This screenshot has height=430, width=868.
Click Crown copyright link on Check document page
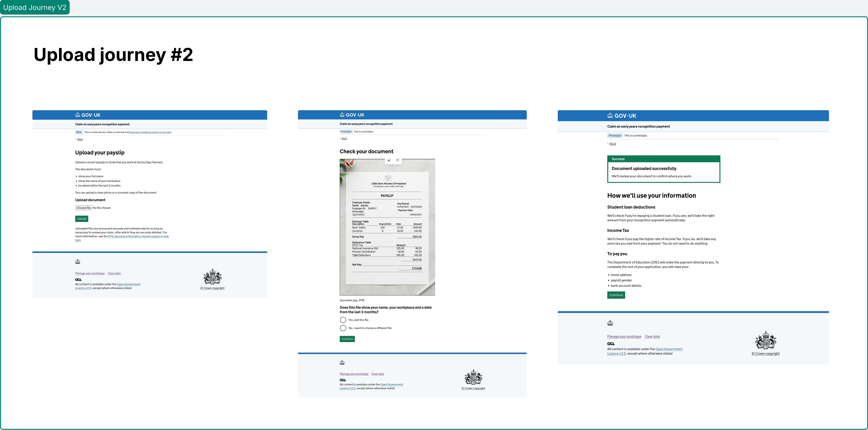tap(473, 388)
